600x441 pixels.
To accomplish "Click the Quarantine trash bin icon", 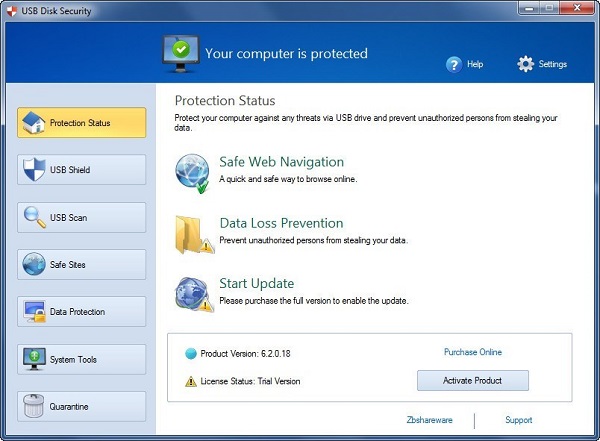I will 34,406.
